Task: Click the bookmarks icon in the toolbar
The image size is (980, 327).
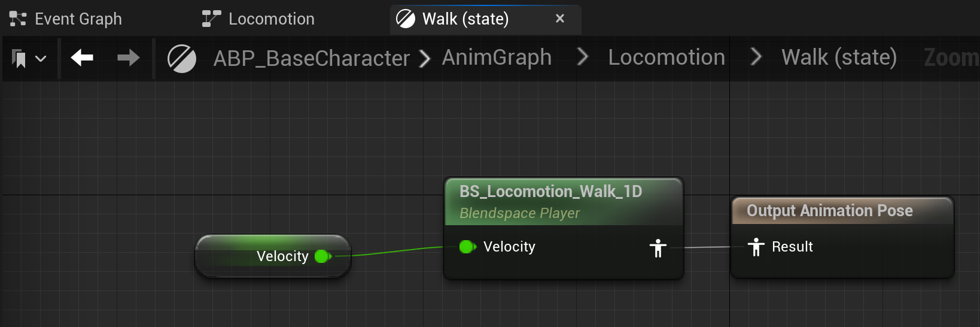Action: pos(19,59)
